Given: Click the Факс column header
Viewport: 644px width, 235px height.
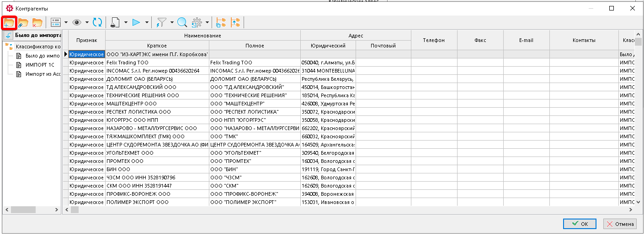Looking at the screenshot, I should pyautogui.click(x=480, y=40).
